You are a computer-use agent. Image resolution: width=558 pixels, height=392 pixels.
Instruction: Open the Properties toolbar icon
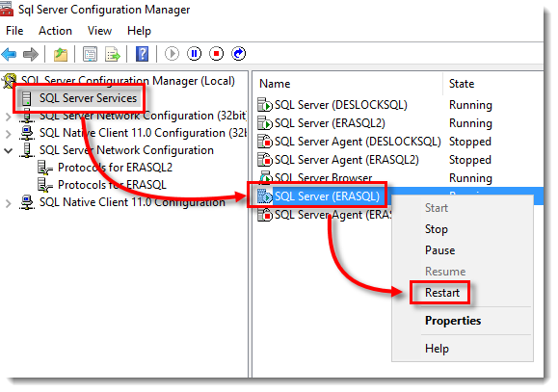[90, 54]
